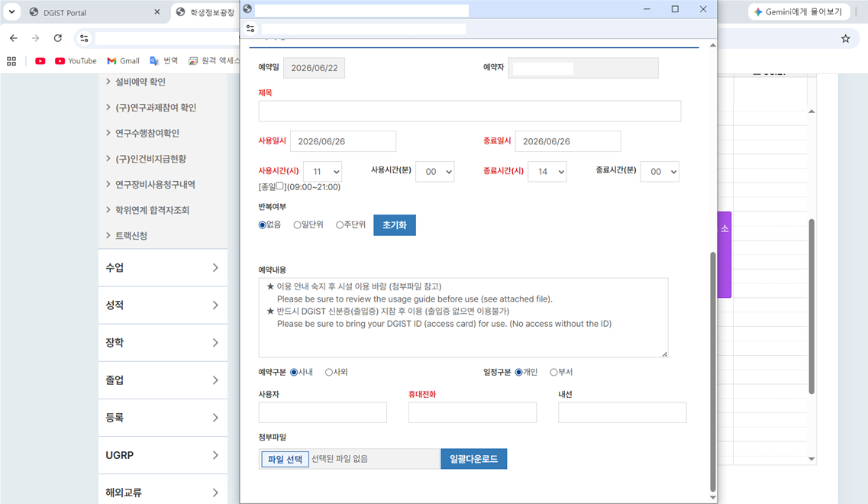The height and width of the screenshot is (504, 868).
Task: Click the 사용자 input field
Action: [x=323, y=412]
